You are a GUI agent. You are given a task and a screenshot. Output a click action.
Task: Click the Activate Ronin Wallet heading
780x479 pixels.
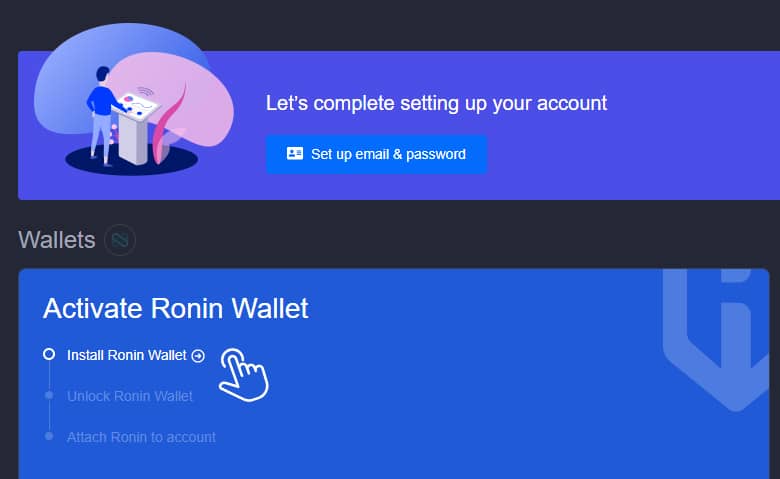(x=176, y=308)
